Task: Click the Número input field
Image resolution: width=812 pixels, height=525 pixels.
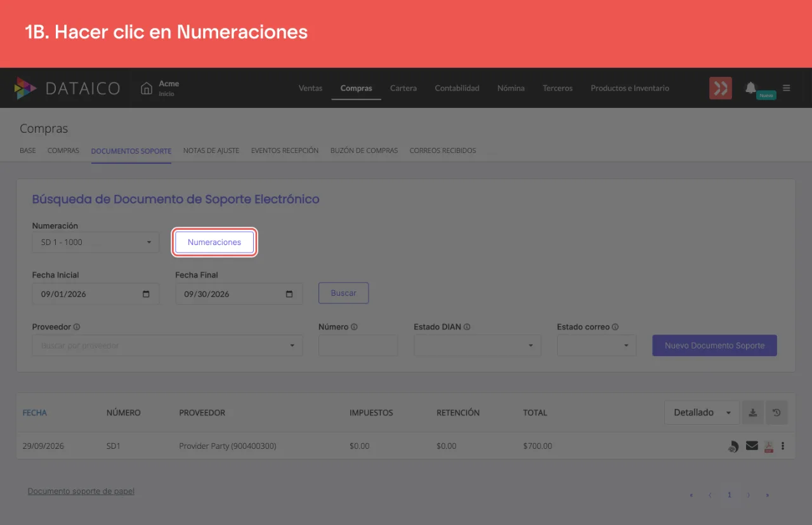Action: [x=358, y=345]
